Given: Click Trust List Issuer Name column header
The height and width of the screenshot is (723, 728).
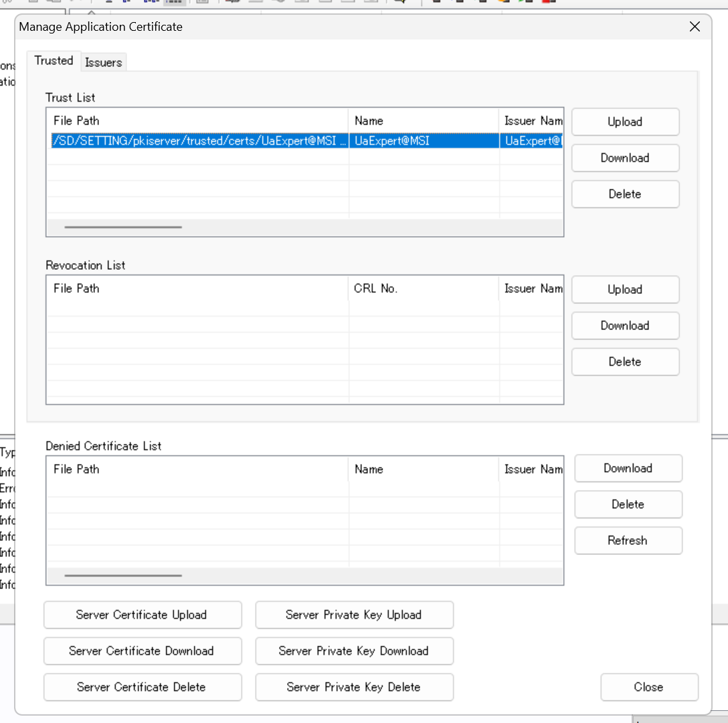Looking at the screenshot, I should pos(531,120).
